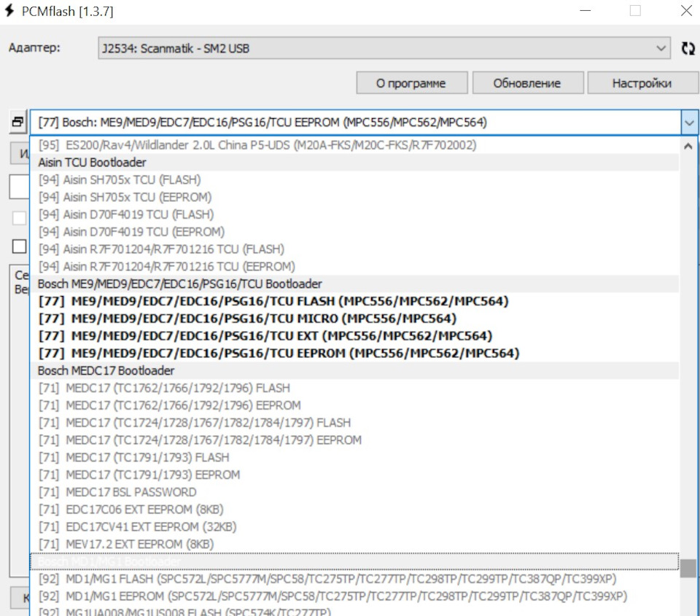Select [77] ME9/MED9 TCU EXT module
Screen dimensions: 700x616
click(x=354, y=335)
